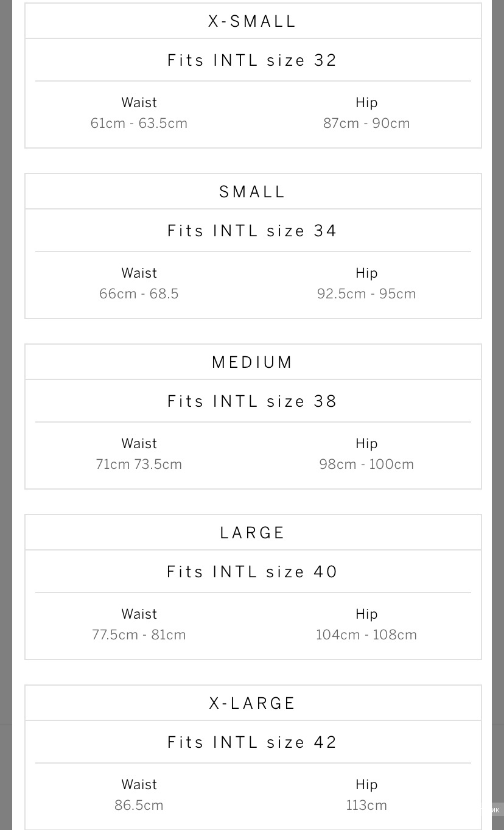Select Large hip value 104cm - 108cm
The height and width of the screenshot is (830, 504).
pos(366,635)
